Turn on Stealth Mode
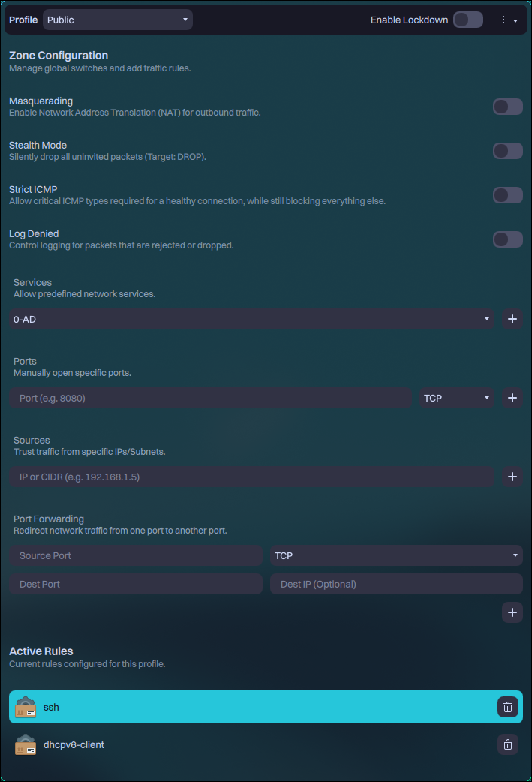Viewport: 532px width, 782px height. click(507, 151)
